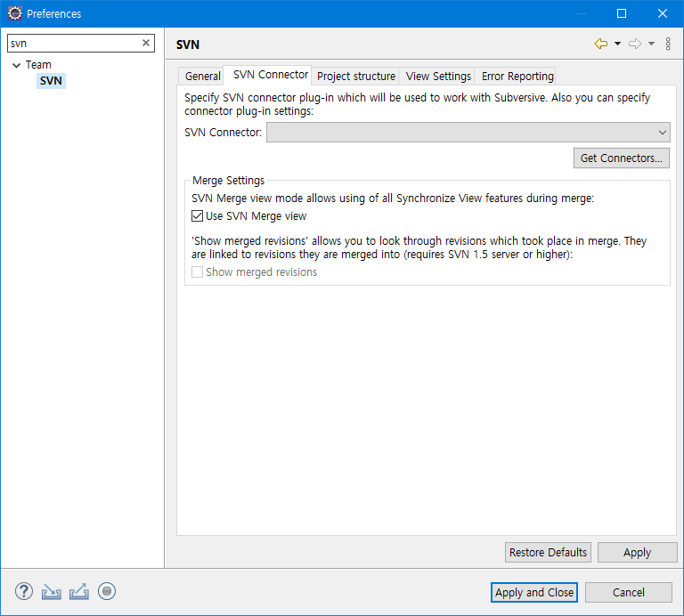This screenshot has width=684, height=616.
Task: Click Restore Defaults
Action: (548, 552)
